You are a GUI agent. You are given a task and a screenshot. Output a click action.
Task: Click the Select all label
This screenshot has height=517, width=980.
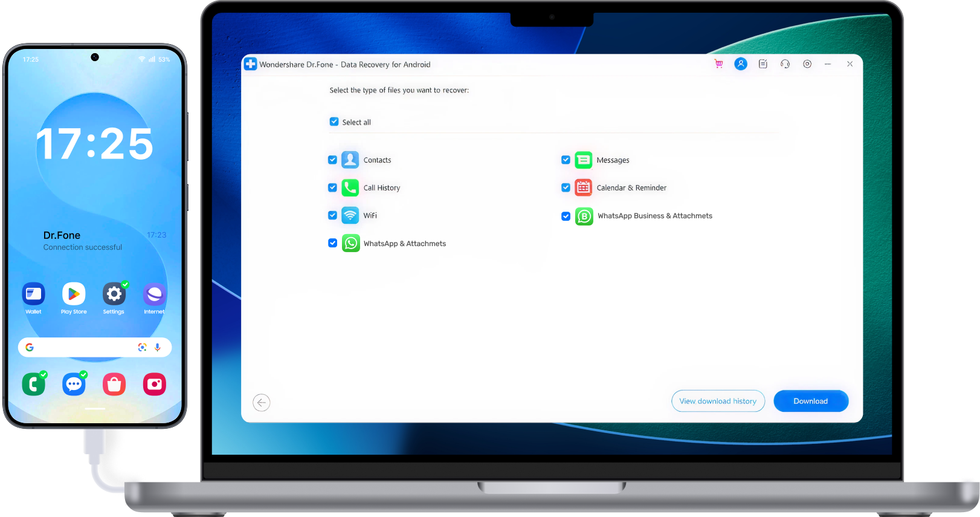tap(356, 122)
